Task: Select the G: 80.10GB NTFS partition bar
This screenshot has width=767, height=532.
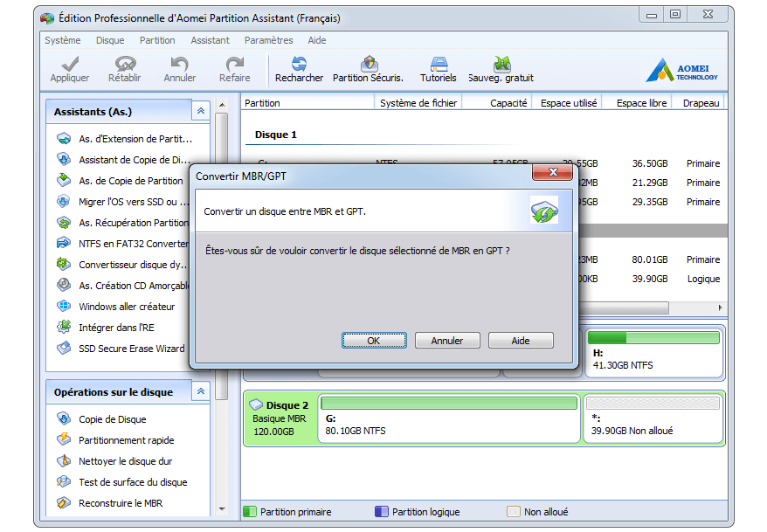Action: [x=449, y=418]
